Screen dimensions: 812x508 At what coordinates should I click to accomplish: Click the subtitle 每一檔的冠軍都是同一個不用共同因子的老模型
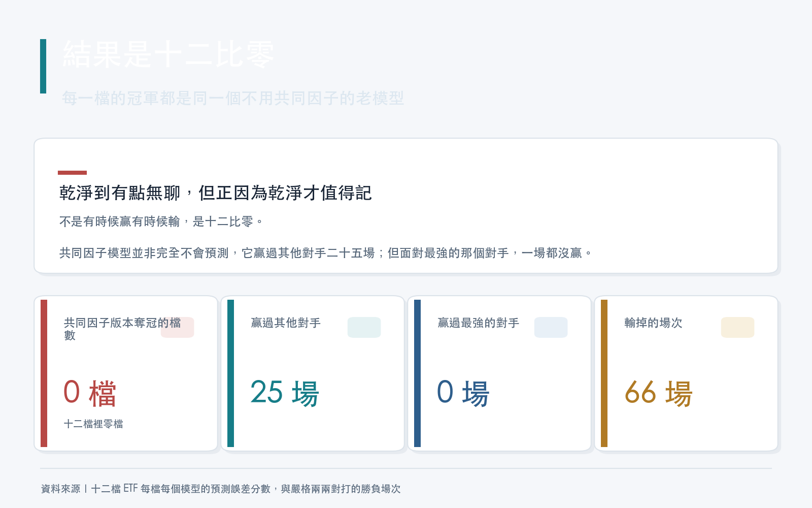coord(233,98)
